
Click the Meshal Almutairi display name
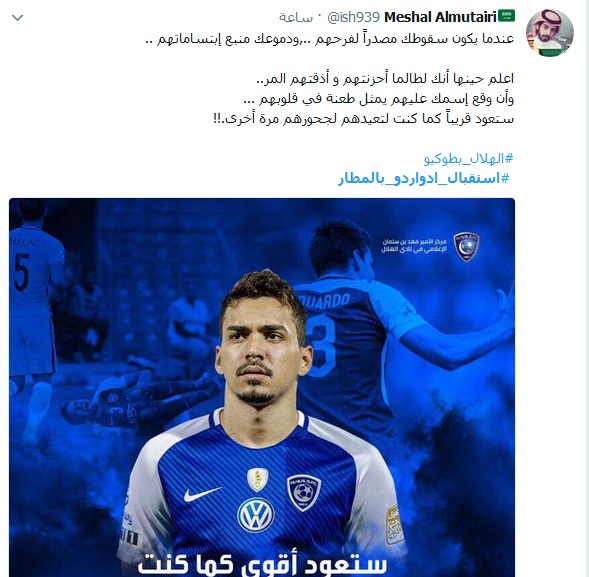tap(440, 17)
